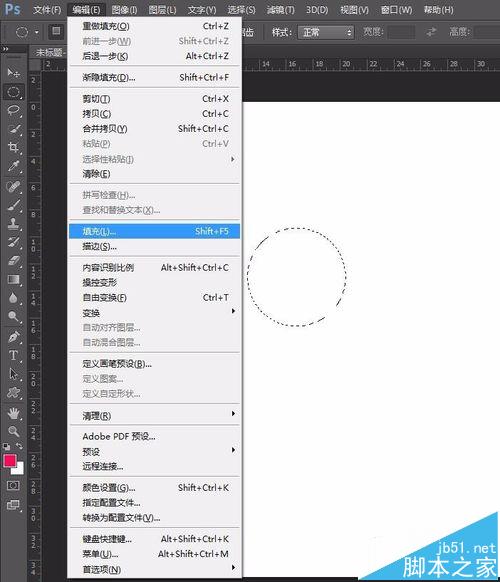Expand the 变换 submenu
The image size is (500, 582).
tap(154, 313)
